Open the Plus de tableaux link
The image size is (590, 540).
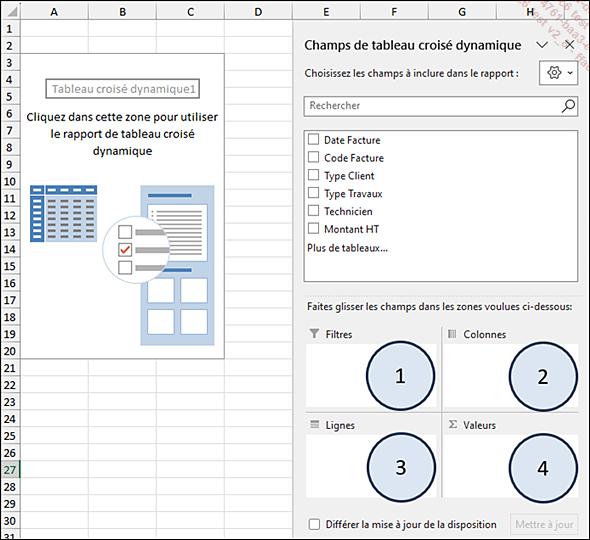coord(347,248)
